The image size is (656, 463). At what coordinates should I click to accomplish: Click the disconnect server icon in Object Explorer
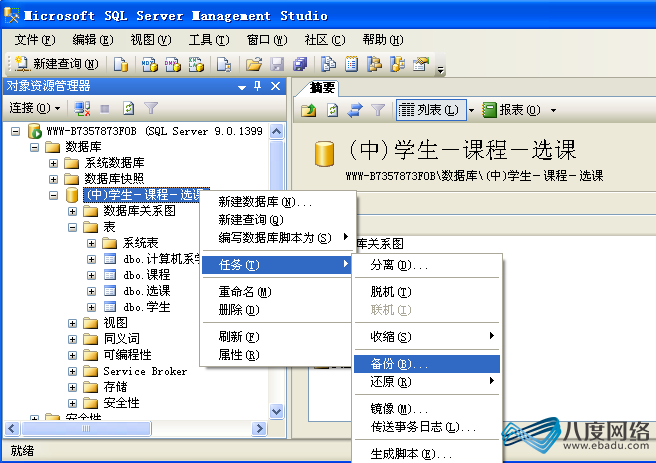[x=82, y=109]
